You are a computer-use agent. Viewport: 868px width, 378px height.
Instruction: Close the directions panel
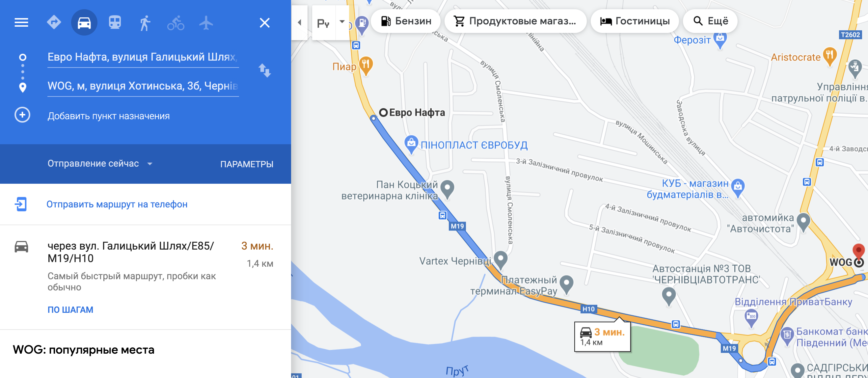264,23
